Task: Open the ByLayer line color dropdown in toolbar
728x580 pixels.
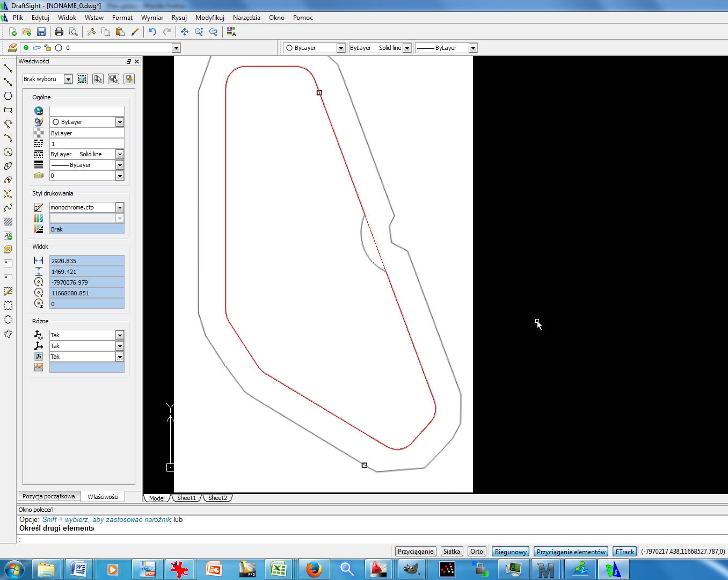Action: (x=340, y=48)
